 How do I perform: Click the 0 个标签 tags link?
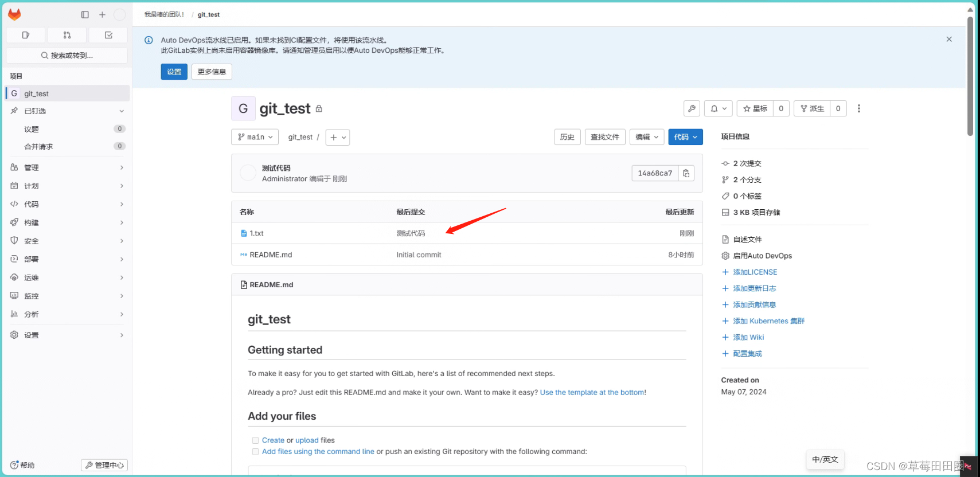[747, 196]
